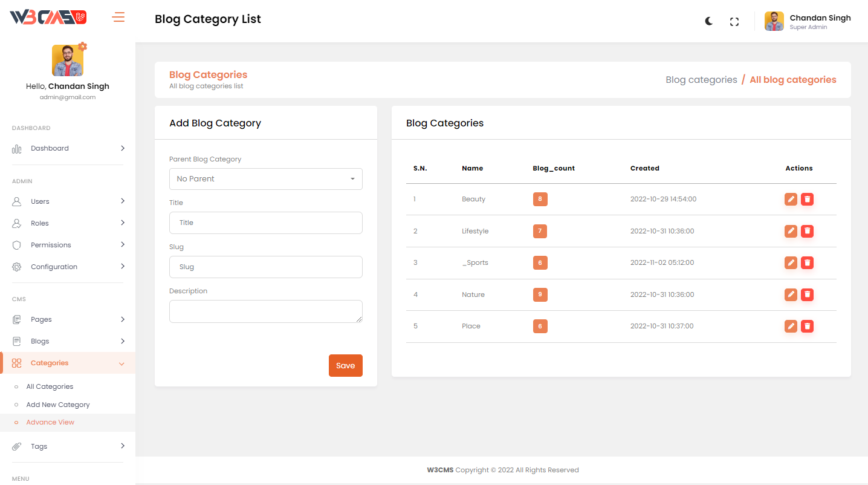Viewport: 868px width, 485px height.
Task: Expand the Users menu in sidebar
Action: (68, 201)
